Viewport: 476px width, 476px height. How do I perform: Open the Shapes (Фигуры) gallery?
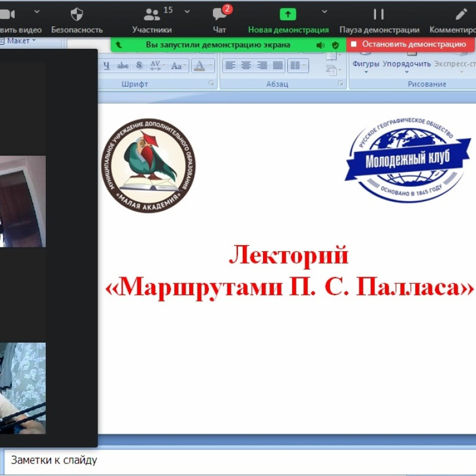(x=366, y=64)
